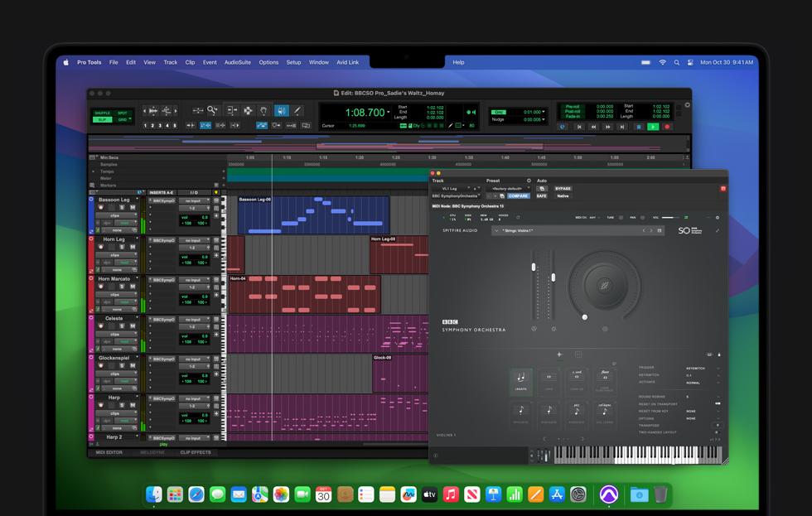
Task: Select the Pencil tool in the toolbar
Action: click(297, 110)
